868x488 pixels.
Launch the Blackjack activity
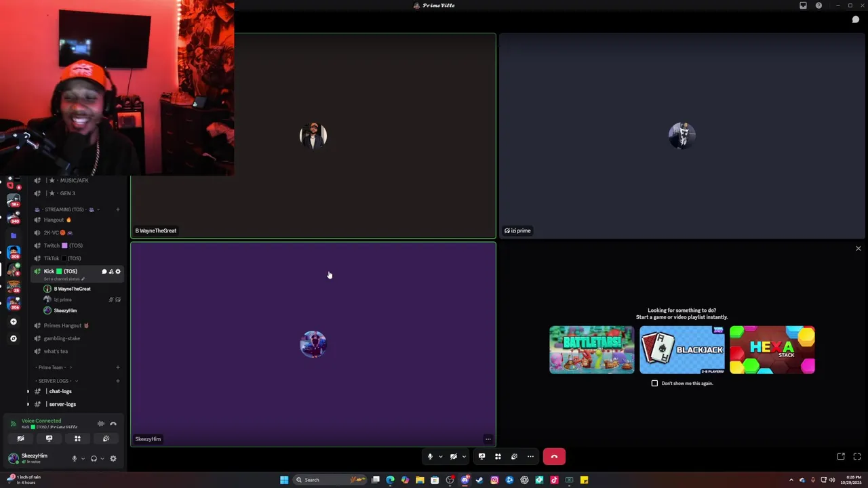(682, 350)
